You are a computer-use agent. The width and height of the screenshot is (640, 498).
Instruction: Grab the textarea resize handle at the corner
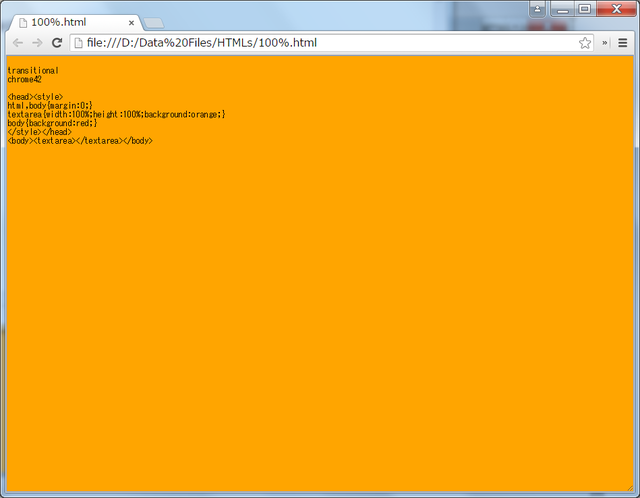[x=630, y=488]
